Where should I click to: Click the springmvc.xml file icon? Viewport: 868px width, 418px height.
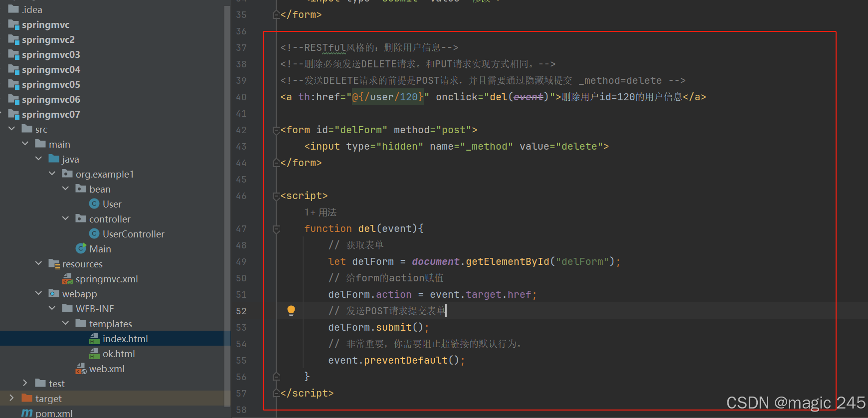coord(67,279)
